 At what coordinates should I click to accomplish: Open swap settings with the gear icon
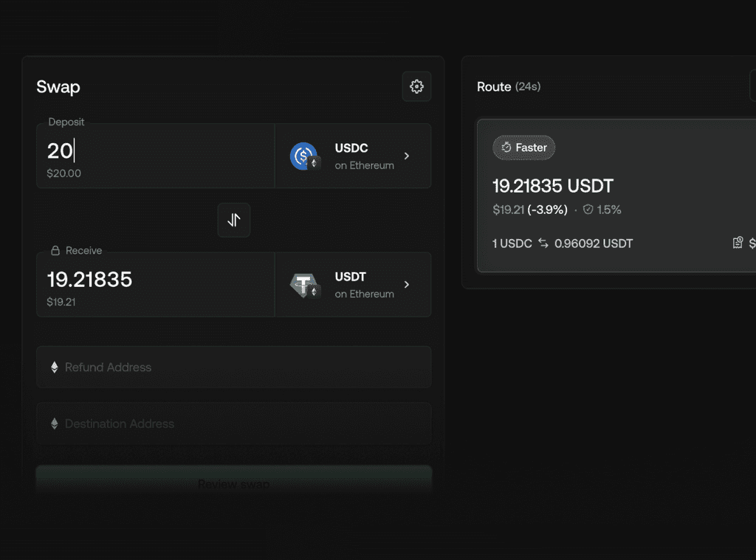point(416,86)
